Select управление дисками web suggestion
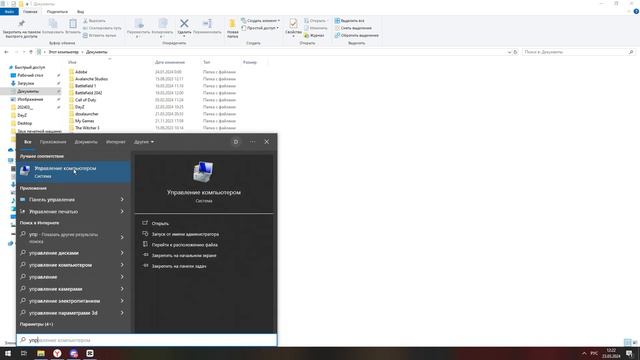This screenshot has height=360, width=640. [x=53, y=253]
